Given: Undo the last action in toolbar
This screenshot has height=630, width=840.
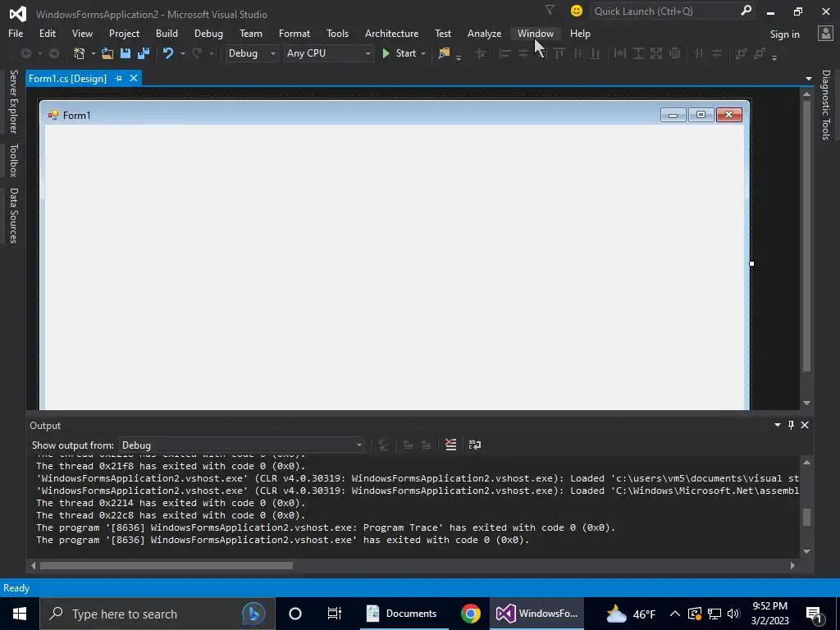Looking at the screenshot, I should tap(168, 53).
